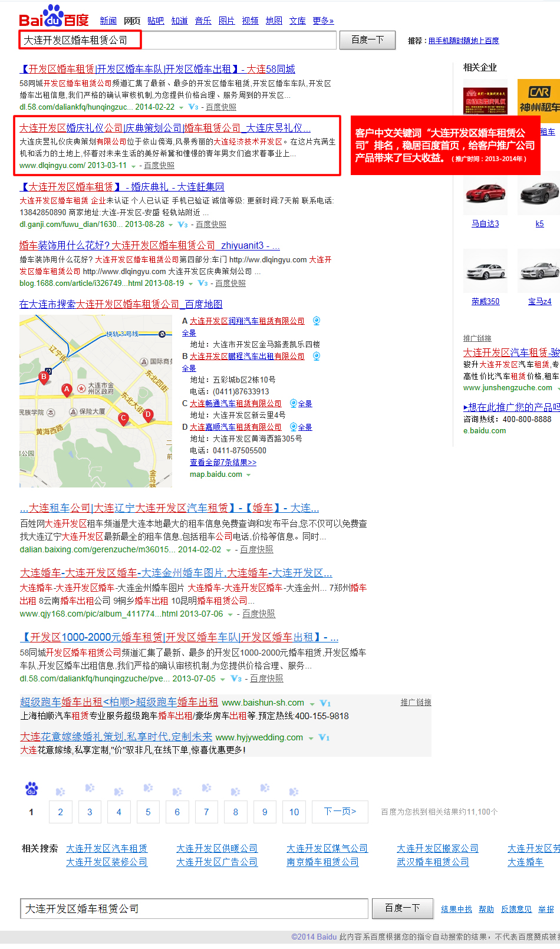Viewport: 560px width, 949px height.
Task: Open 想在此推广您的产品吗 promotion link
Action: (512, 407)
